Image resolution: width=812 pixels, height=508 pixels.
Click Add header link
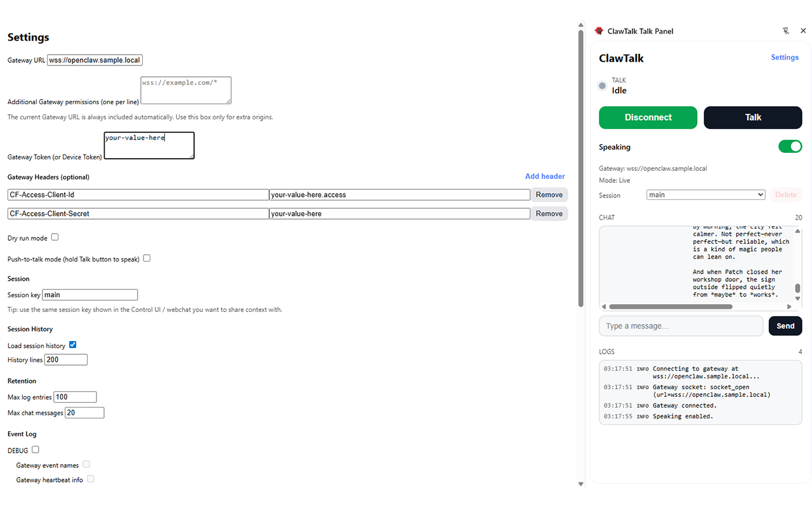click(x=545, y=177)
